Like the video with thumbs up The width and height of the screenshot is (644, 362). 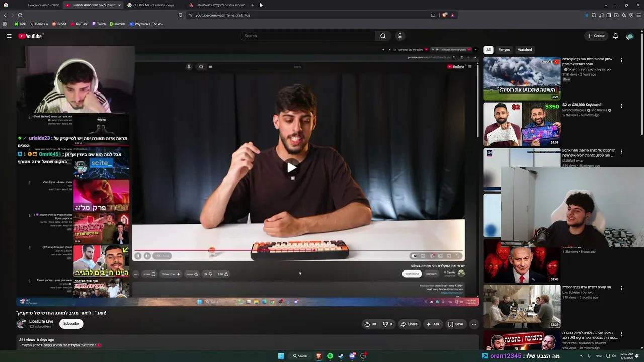click(x=371, y=324)
